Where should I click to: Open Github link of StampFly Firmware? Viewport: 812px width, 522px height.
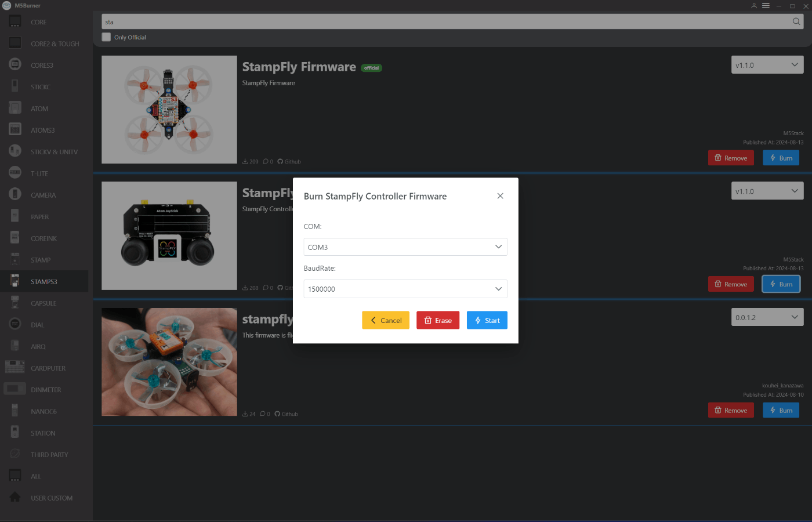point(289,161)
